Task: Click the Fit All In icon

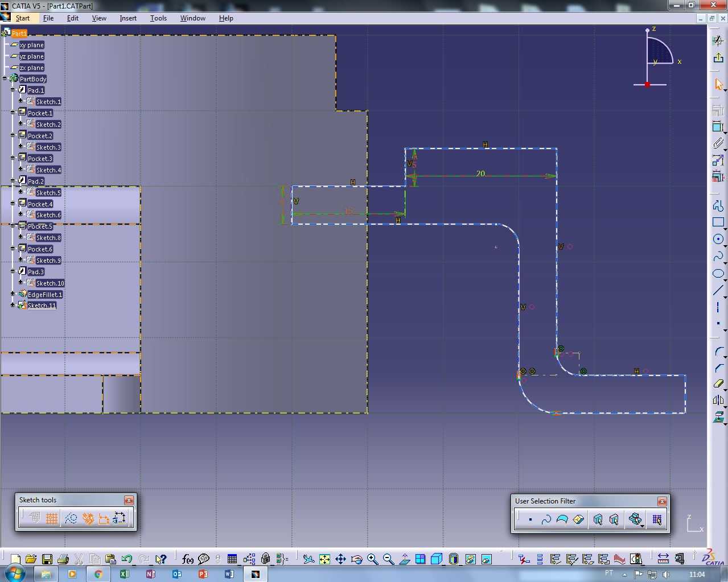Action: (x=324, y=559)
